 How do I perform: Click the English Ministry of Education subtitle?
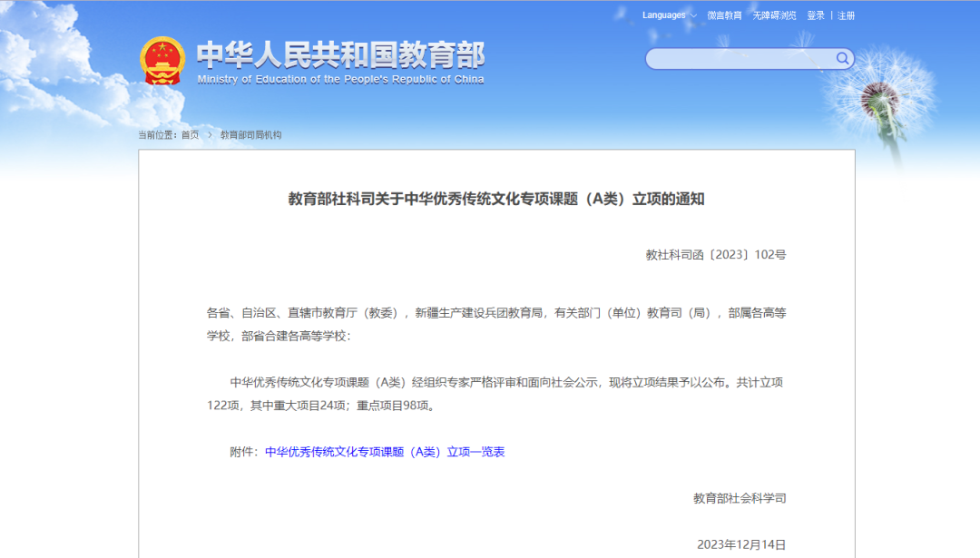pyautogui.click(x=340, y=80)
